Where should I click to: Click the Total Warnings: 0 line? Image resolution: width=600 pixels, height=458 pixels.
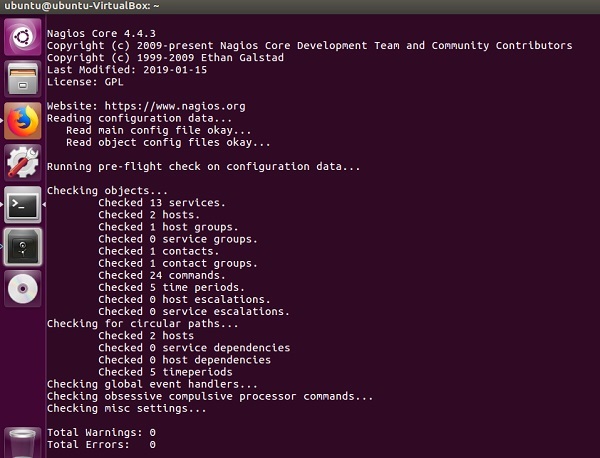101,432
